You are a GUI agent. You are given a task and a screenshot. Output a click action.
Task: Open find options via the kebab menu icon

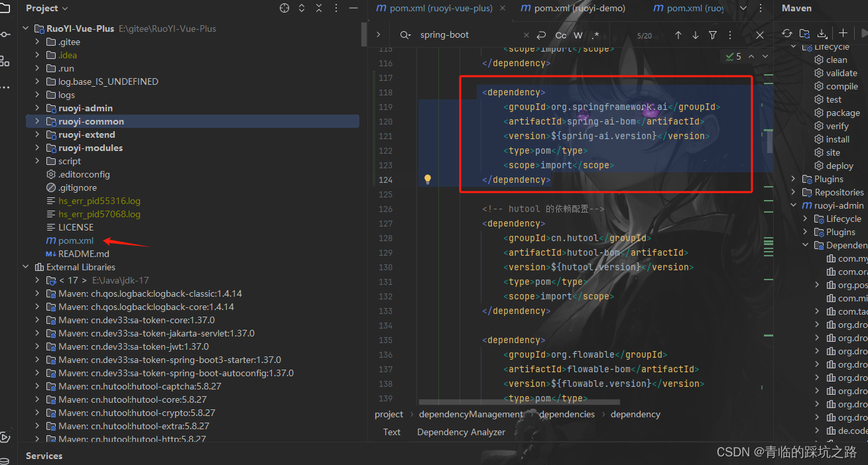point(729,34)
